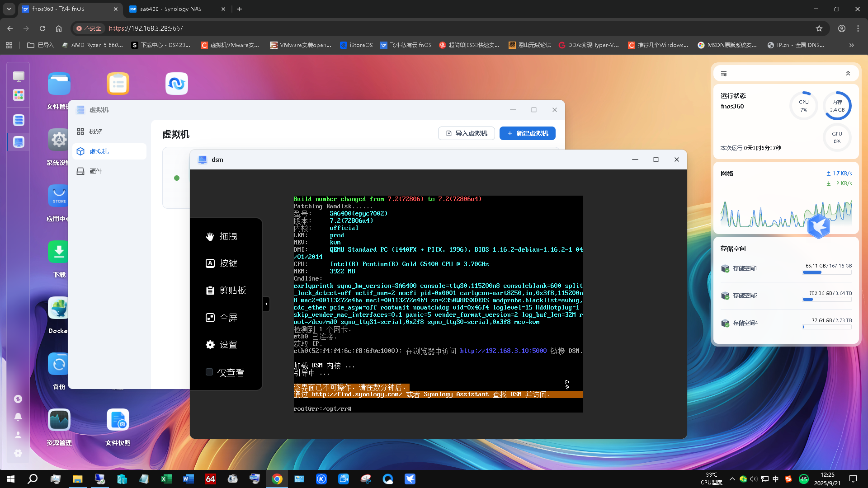Screen dimensions: 868x488
Task: Click the 导入虚拟机 button
Action: (466, 133)
